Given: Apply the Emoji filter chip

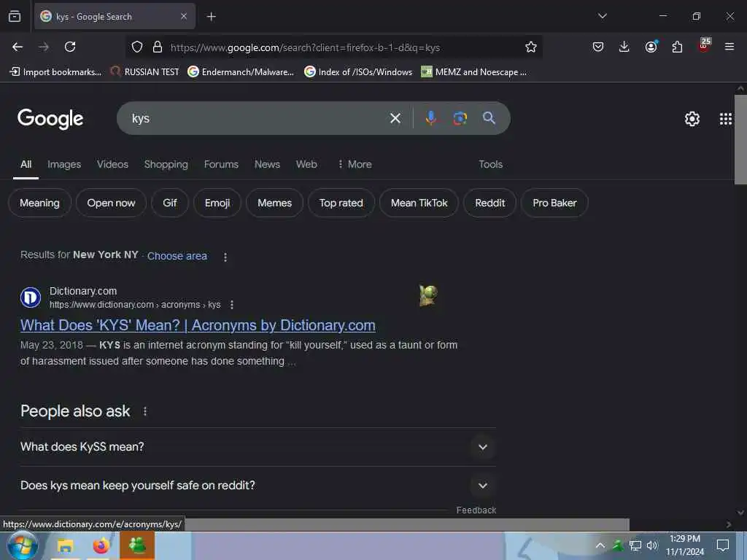Looking at the screenshot, I should [217, 203].
